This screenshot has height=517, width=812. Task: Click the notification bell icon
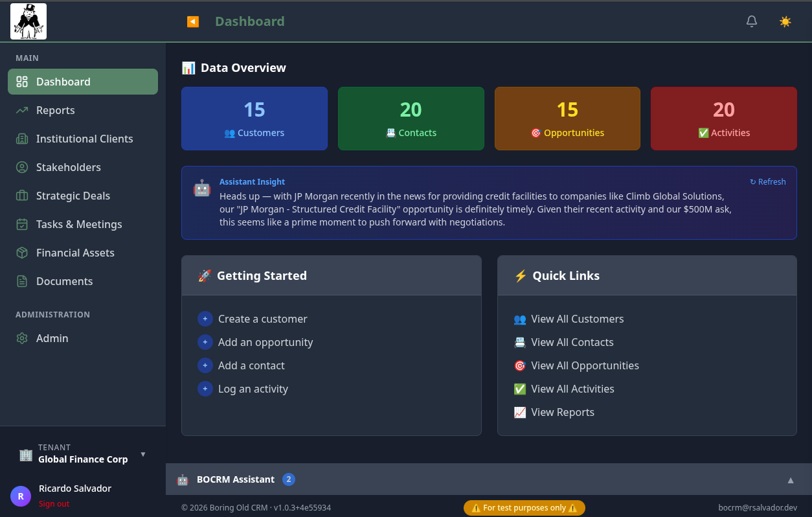(752, 21)
